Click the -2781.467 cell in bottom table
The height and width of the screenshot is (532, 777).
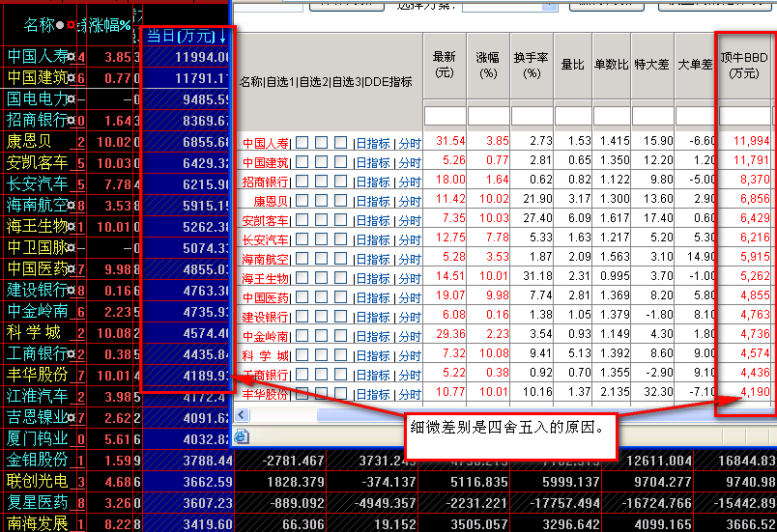click(x=294, y=462)
